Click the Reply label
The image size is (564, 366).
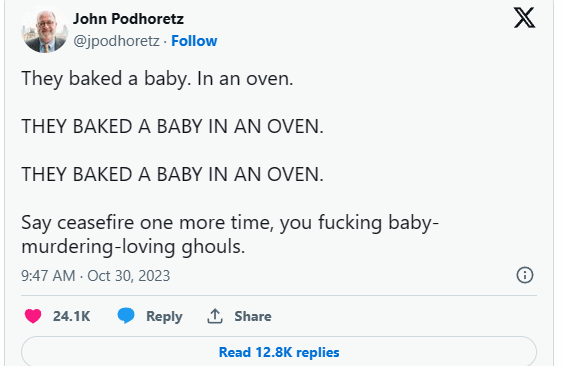coord(164,316)
